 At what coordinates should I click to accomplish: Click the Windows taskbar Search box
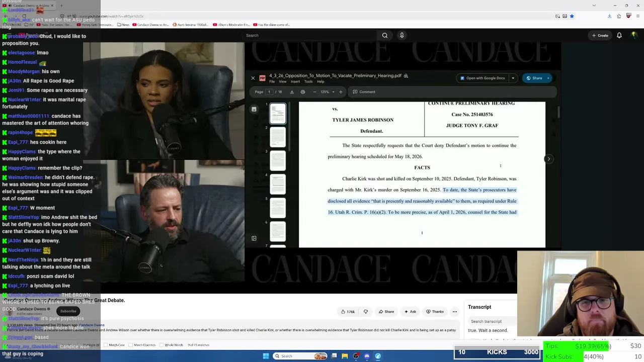point(300,356)
